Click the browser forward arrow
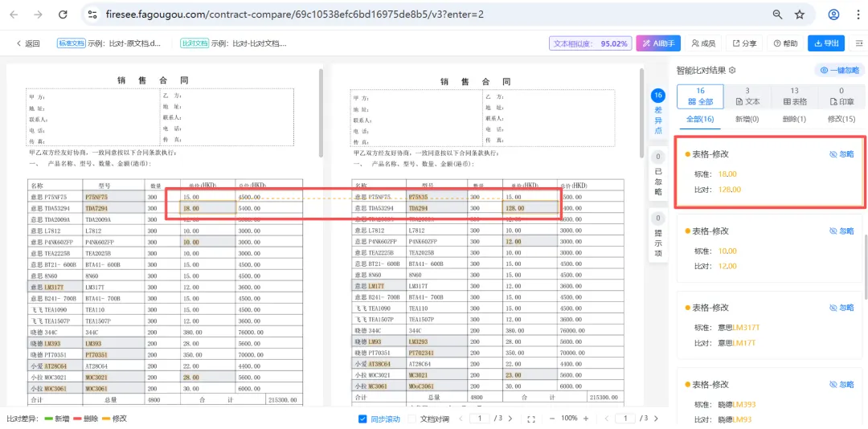The height and width of the screenshot is (429, 868). [39, 15]
